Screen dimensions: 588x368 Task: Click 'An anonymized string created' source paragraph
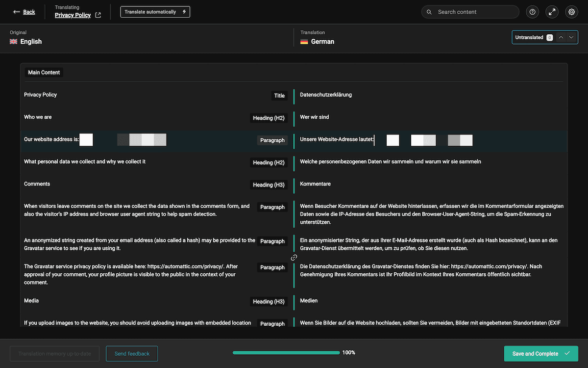click(x=140, y=244)
